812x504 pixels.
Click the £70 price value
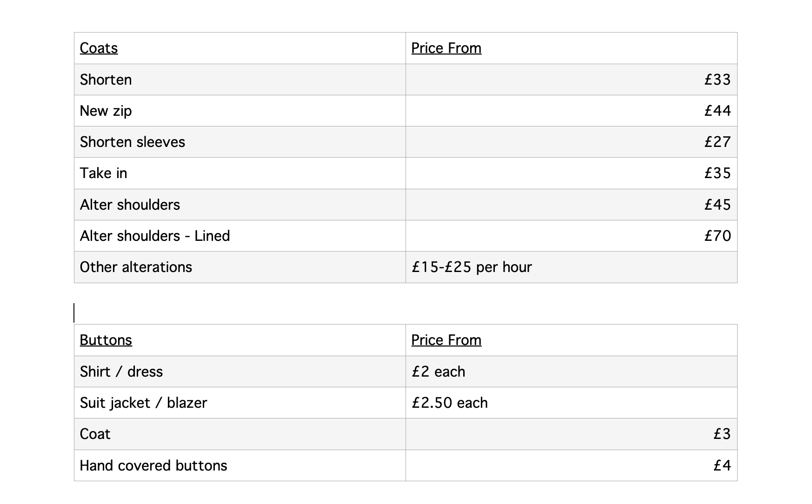(x=718, y=236)
